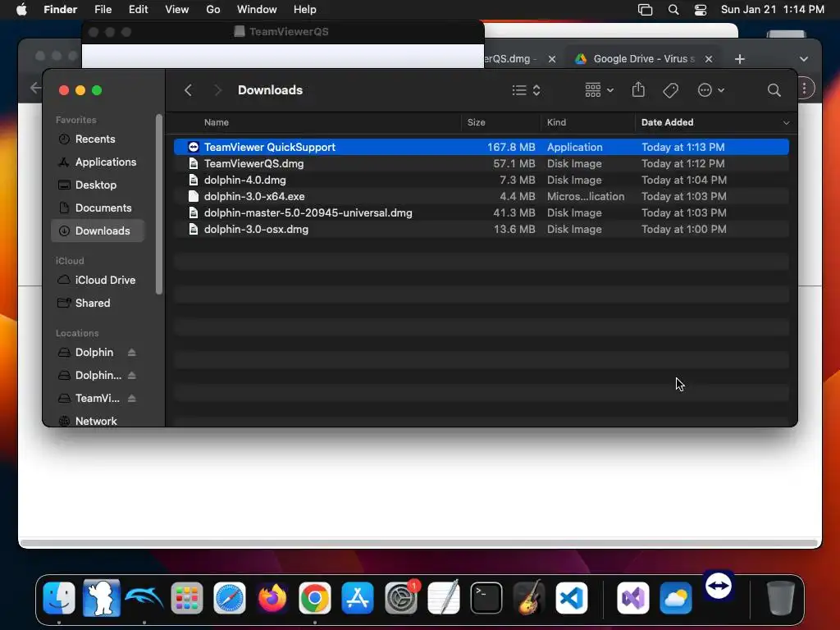Open the File menu

[x=103, y=10]
